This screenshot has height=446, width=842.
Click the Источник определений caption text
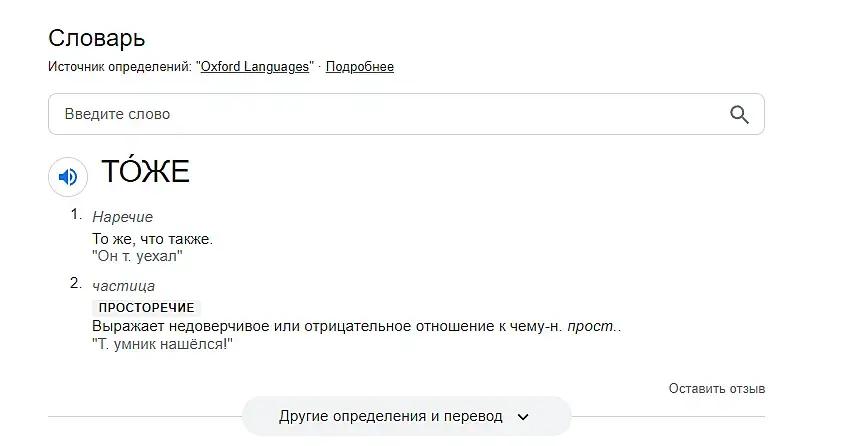[x=120, y=67]
